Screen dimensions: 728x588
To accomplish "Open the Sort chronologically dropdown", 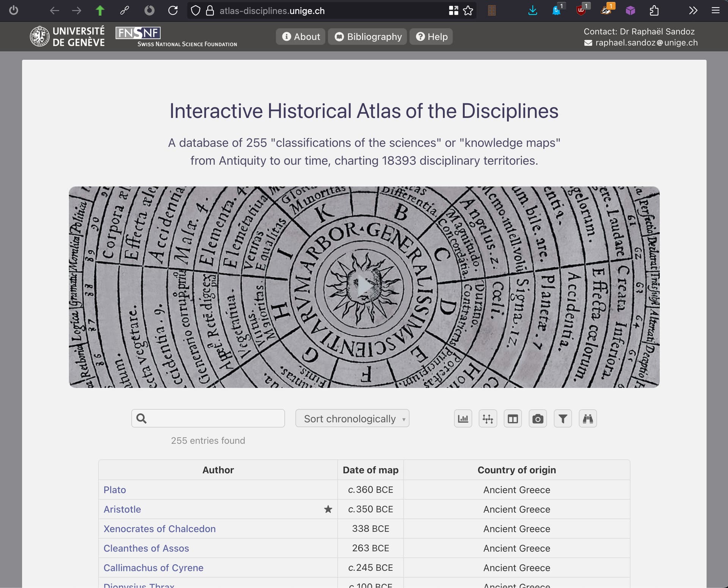I will (352, 419).
